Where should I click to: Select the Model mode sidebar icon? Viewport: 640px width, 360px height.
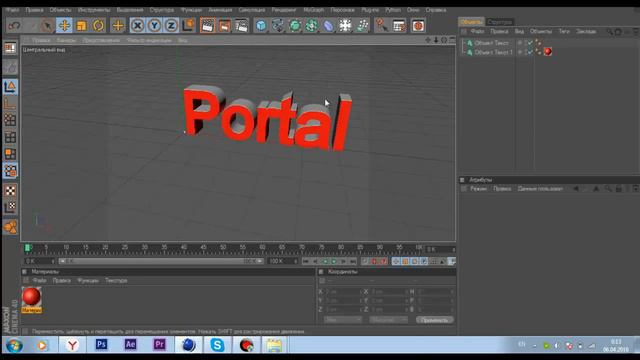pos(10,87)
